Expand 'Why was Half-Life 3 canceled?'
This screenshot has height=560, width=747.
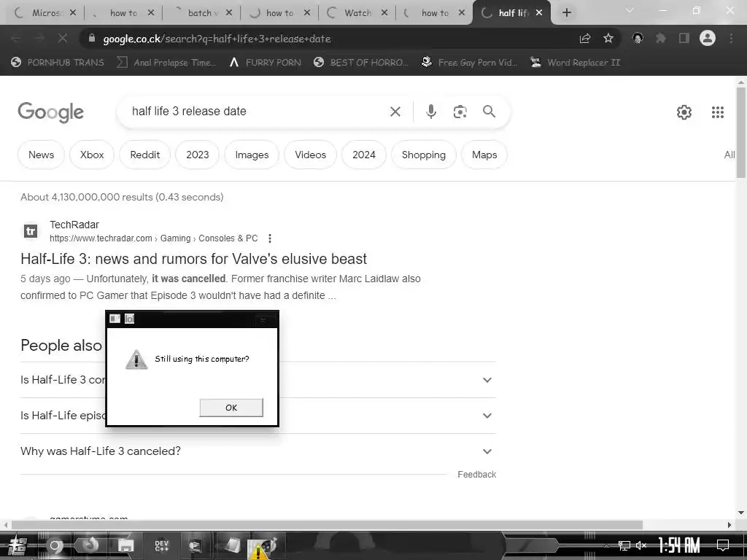[258, 451]
